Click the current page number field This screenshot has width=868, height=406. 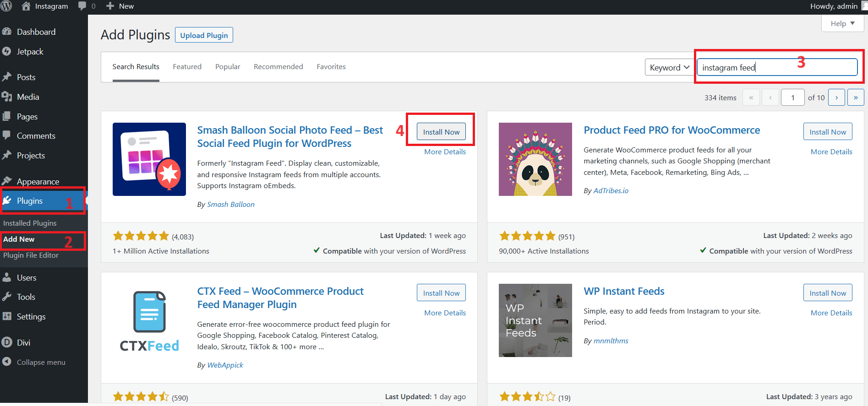coord(793,97)
